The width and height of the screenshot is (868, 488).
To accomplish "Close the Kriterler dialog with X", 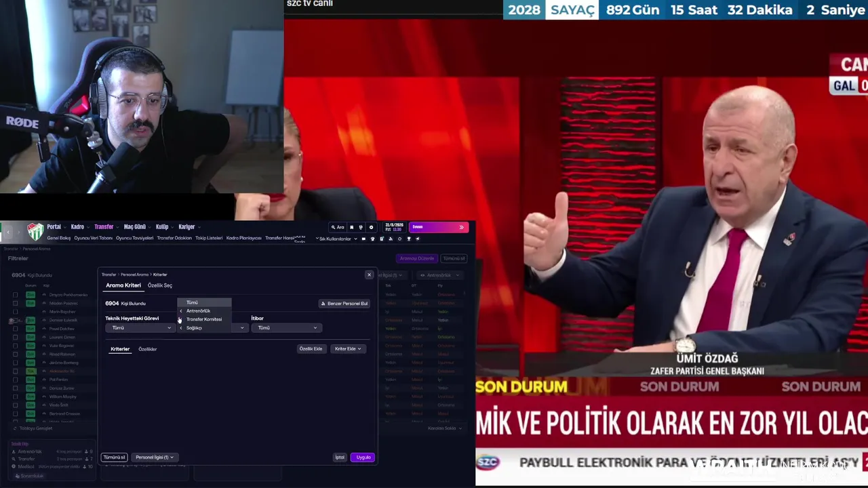I will click(x=369, y=274).
